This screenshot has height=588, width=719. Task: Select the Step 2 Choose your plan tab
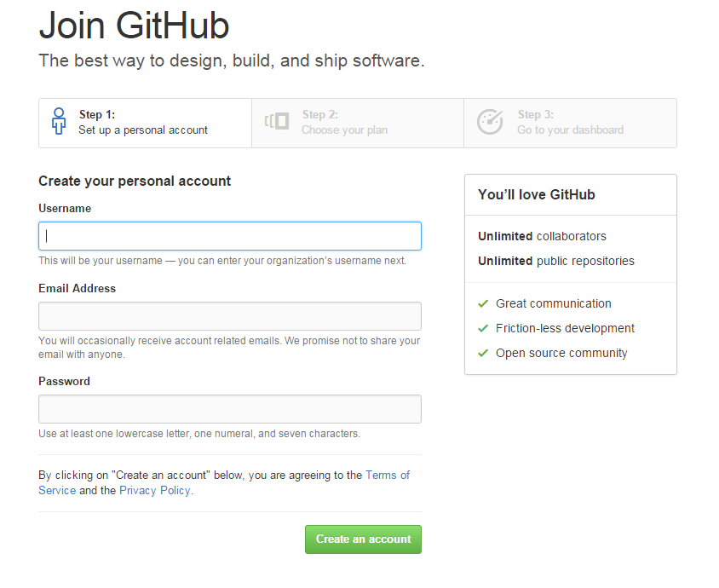[358, 123]
